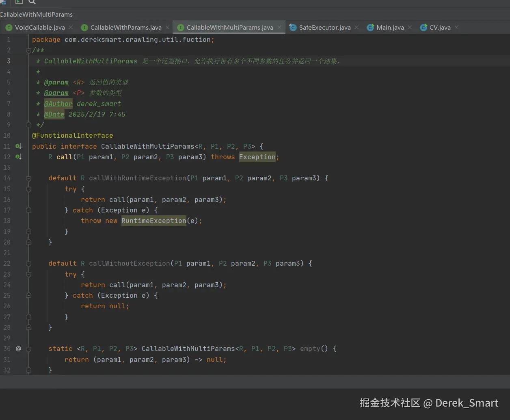Collapse callWithRuntimeException method fold at line 14
Screen dimensions: 510x420
click(28, 178)
